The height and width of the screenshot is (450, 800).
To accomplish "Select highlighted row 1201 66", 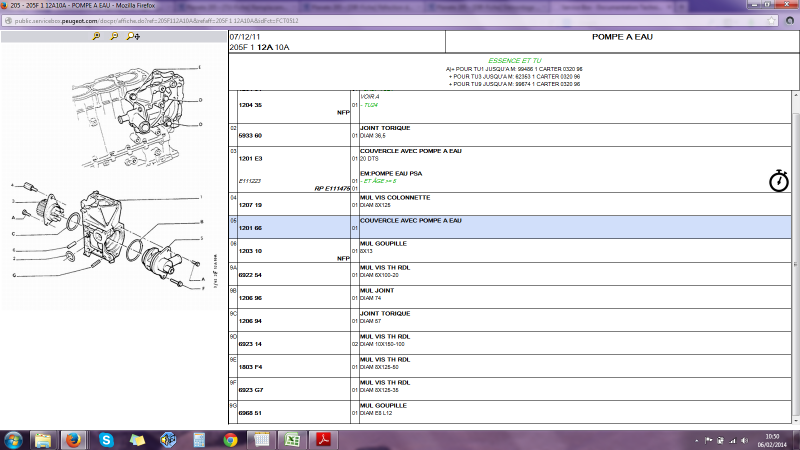I will click(510, 227).
